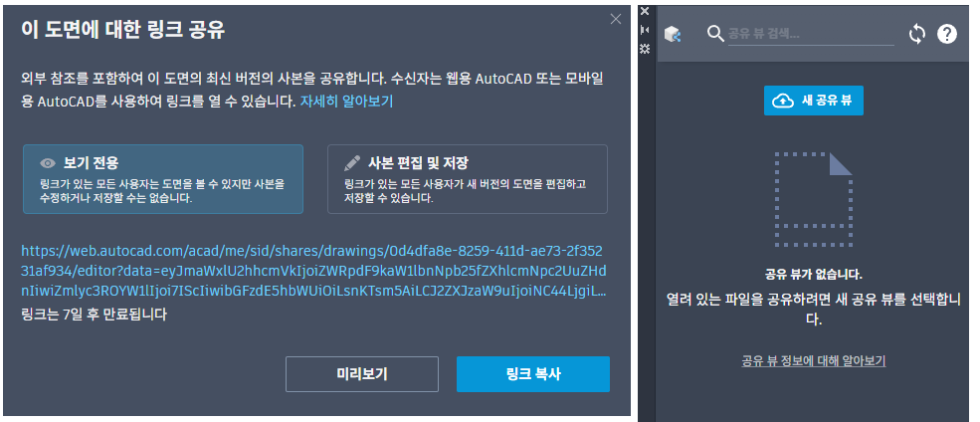Select the 사본 편집 및 저장 option
This screenshot has width=980, height=422.
467,179
